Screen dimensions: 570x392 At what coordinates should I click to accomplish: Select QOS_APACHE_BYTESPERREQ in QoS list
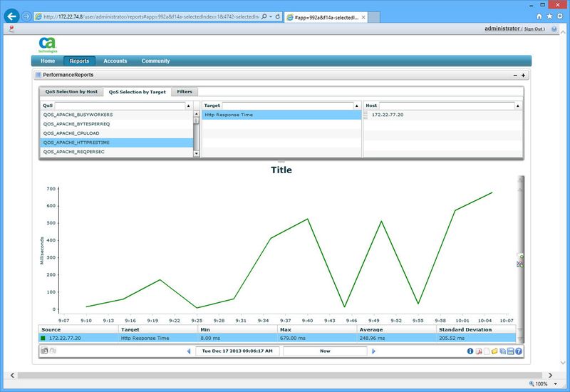(117, 124)
